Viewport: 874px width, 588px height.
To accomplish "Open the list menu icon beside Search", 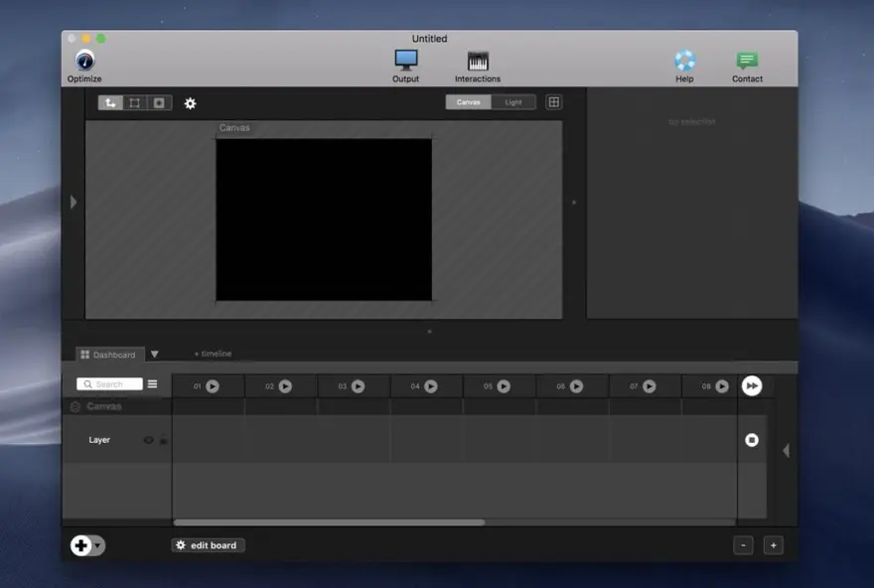I will [x=152, y=384].
